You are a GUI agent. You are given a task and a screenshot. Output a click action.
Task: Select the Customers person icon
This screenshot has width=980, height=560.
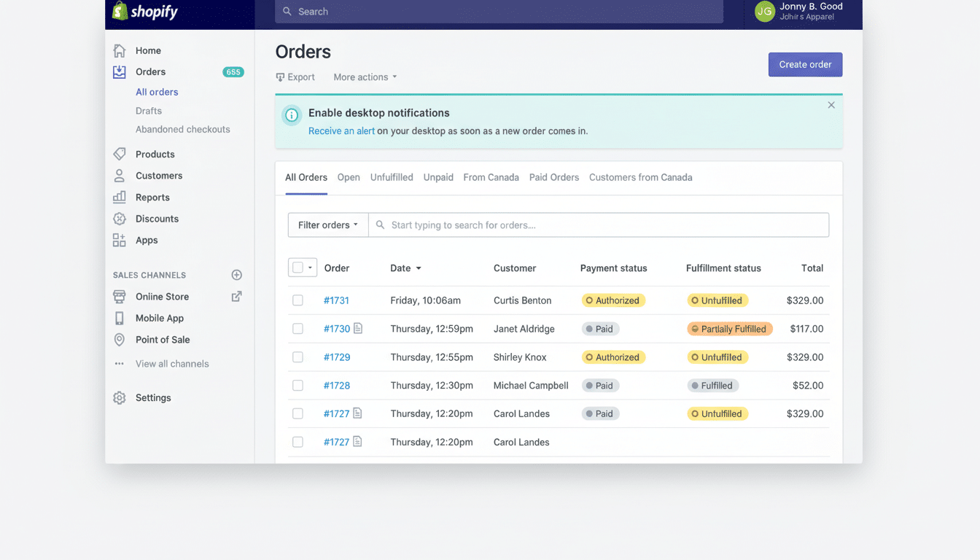119,175
